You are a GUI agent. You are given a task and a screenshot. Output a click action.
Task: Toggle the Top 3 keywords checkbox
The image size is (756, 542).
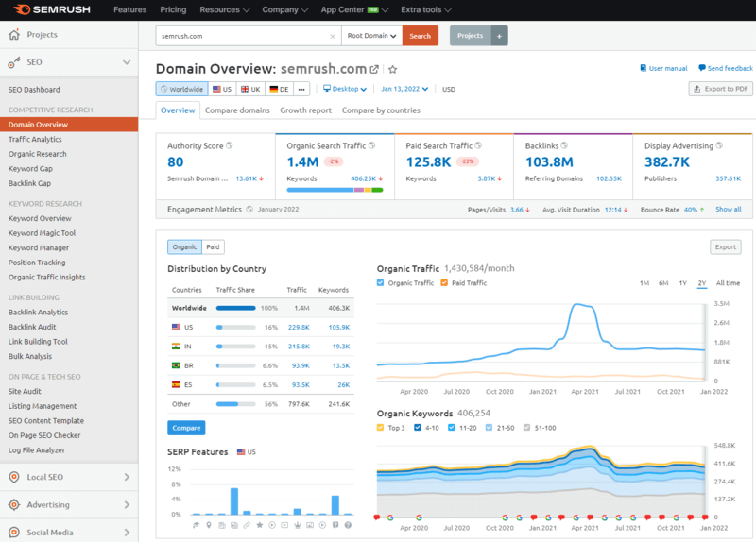point(381,427)
